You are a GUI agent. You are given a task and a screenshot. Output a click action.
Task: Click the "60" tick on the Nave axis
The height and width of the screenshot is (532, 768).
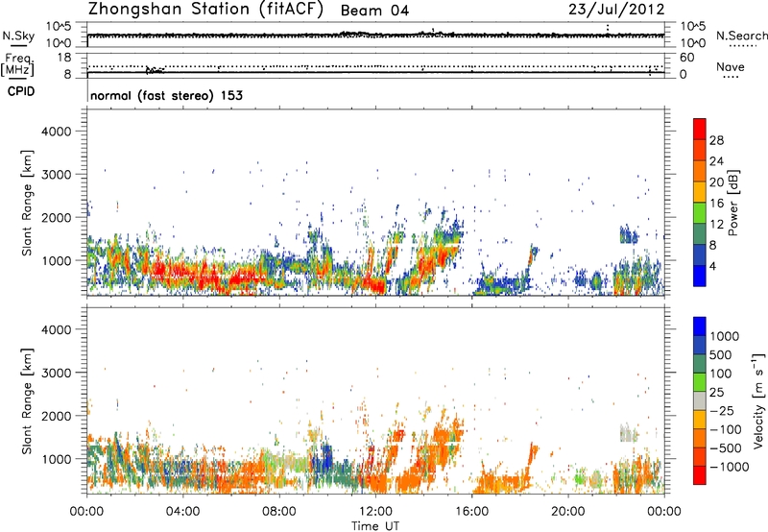pyautogui.click(x=686, y=58)
